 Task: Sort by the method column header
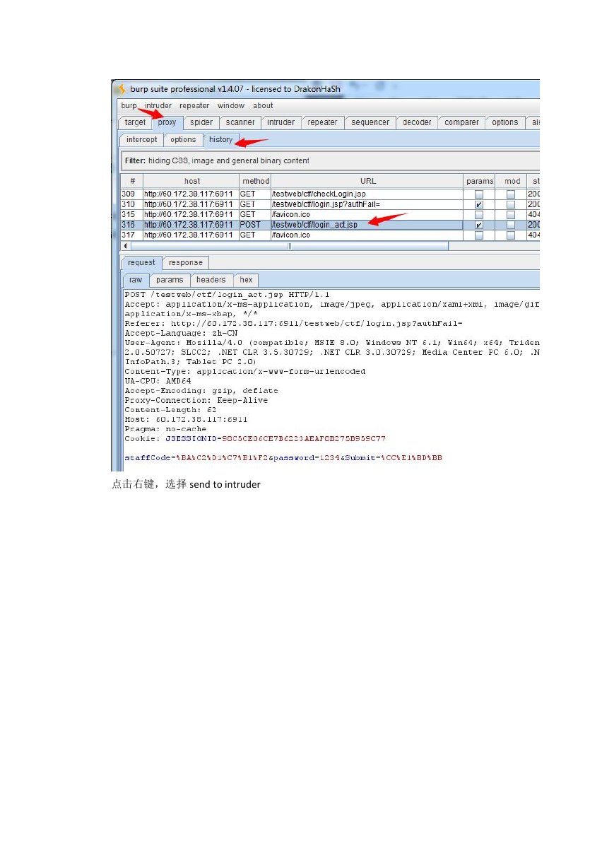[255, 181]
